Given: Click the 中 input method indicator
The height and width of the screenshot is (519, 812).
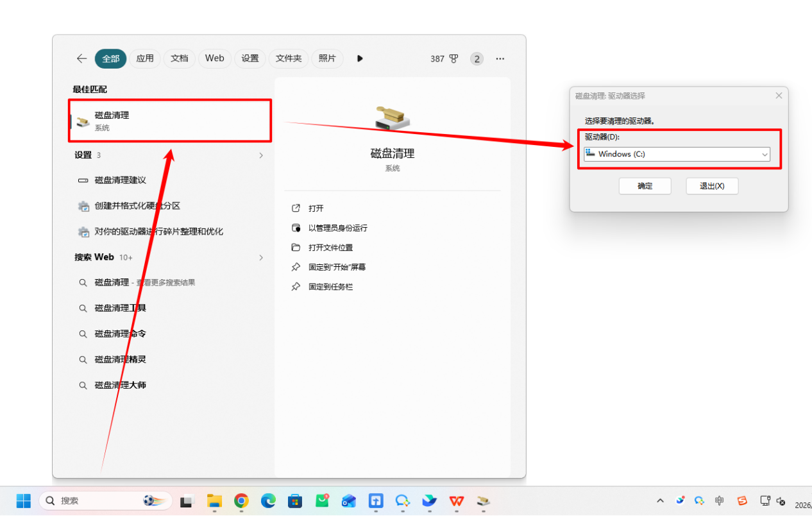Looking at the screenshot, I should (720, 500).
